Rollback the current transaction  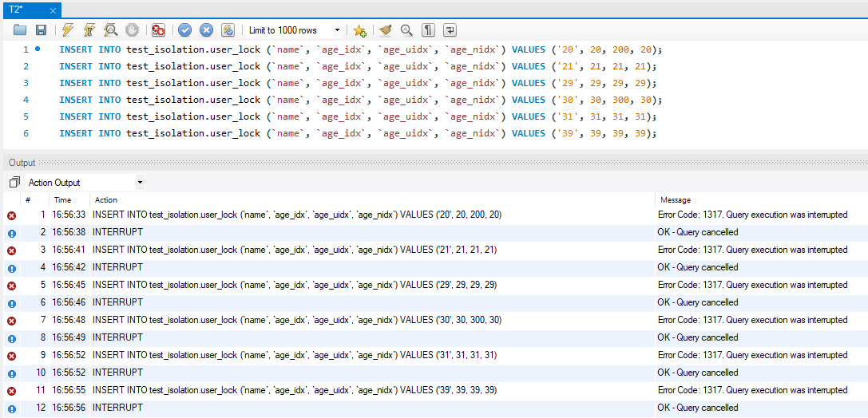click(x=207, y=30)
